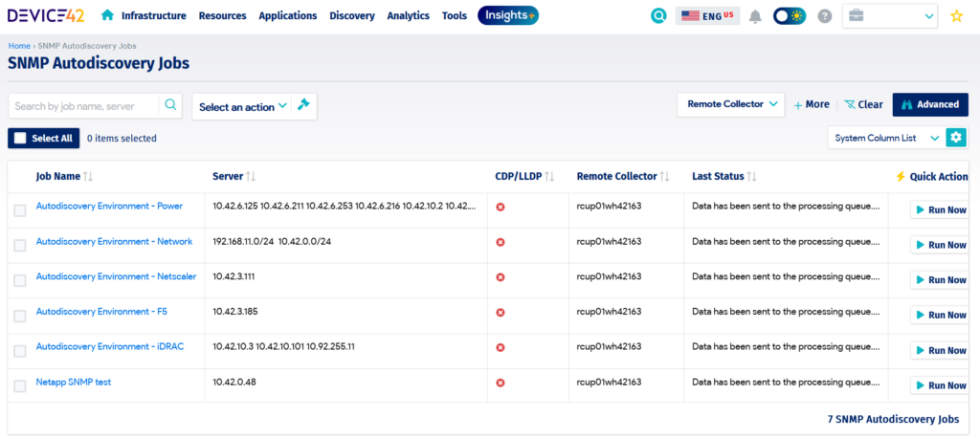Screen dimensions: 980x439
Task: Expand + More filters
Action: 812,104
